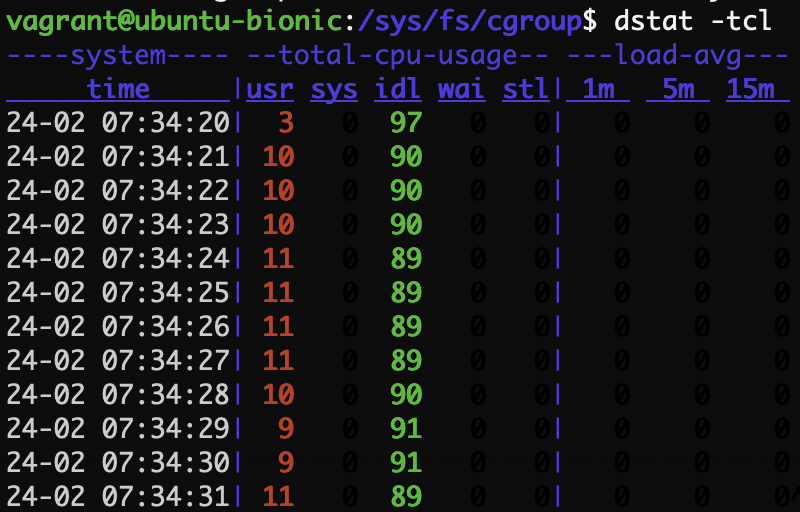This screenshot has width=800, height=512.
Task: Click the wai column header
Action: click(x=462, y=89)
